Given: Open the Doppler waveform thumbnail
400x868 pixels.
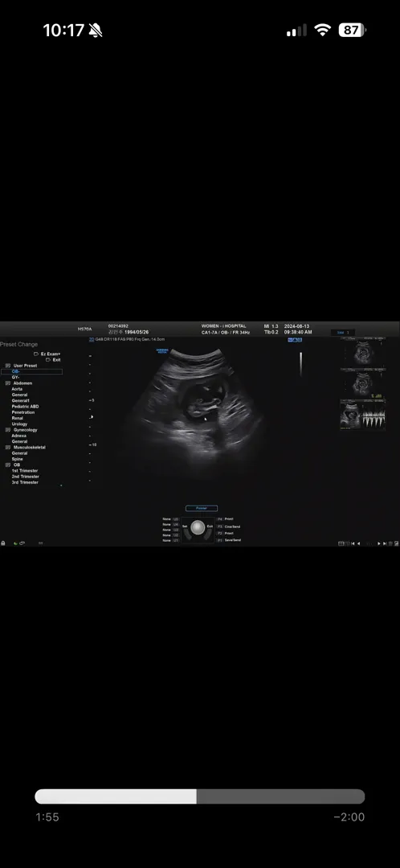Looking at the screenshot, I should [x=363, y=415].
